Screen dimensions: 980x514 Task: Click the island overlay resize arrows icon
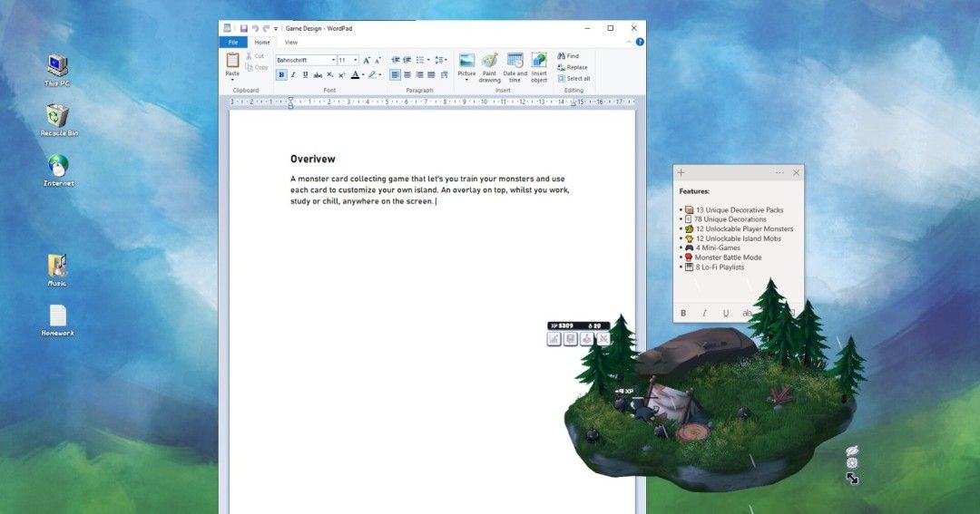(852, 479)
